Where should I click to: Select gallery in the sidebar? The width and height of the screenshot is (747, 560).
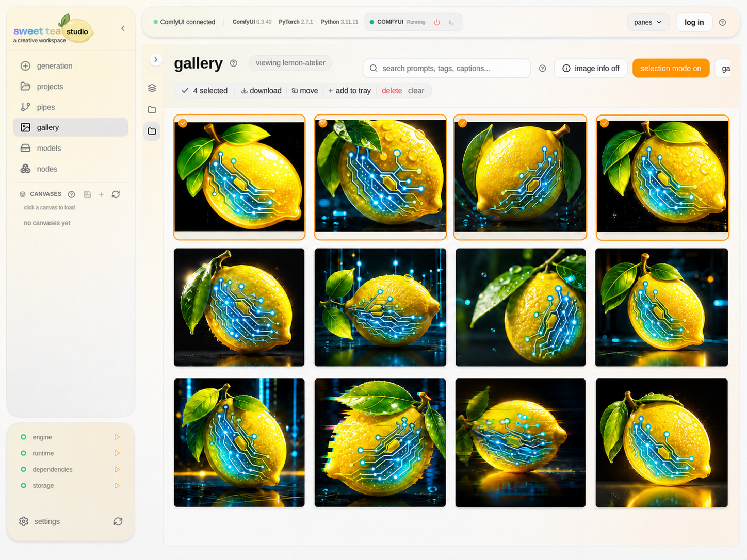click(x=71, y=127)
